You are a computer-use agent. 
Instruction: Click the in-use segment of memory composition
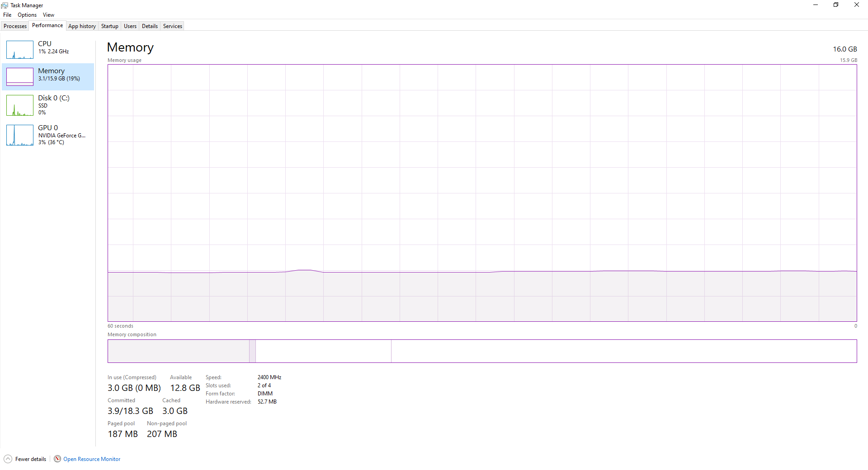click(179, 351)
